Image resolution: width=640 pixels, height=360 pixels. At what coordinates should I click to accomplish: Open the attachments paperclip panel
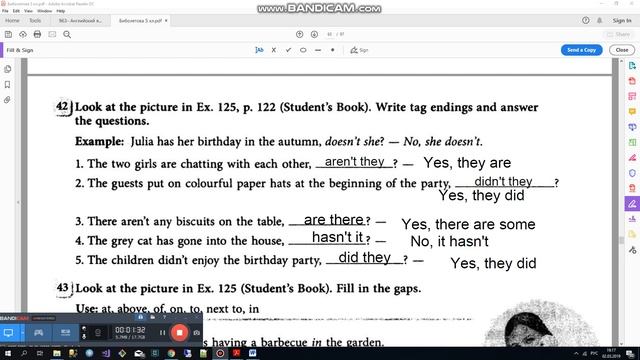(x=7, y=100)
